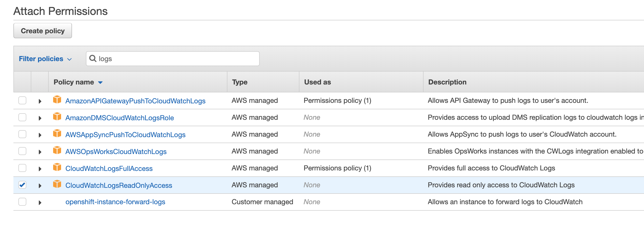Screen dimensions: 644x237
Task: Click "Allows AppSync to push logs" description
Action: [522, 134]
